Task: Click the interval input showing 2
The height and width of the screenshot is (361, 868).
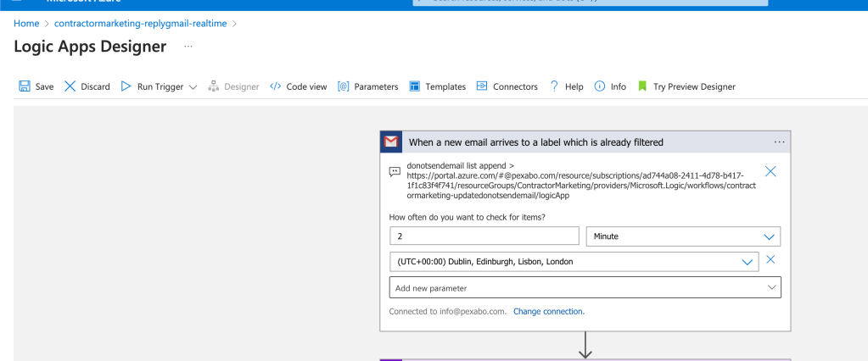Action: click(x=484, y=236)
